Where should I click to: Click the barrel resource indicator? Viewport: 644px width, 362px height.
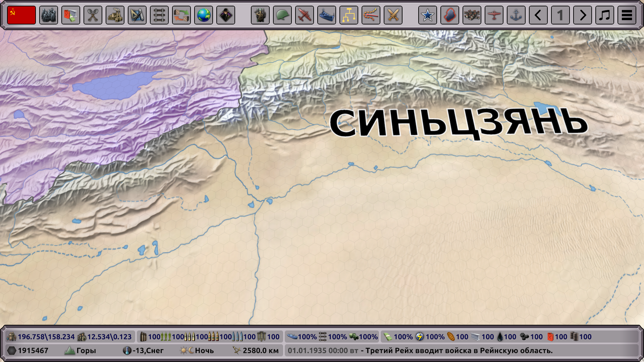tap(581, 337)
